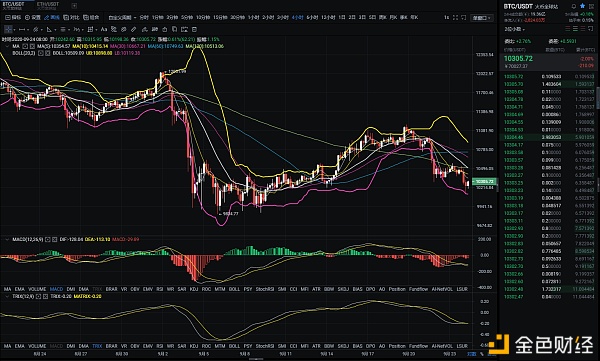Select the Aa text annotation tool
600x361 pixels.
pyautogui.click(x=104, y=29)
